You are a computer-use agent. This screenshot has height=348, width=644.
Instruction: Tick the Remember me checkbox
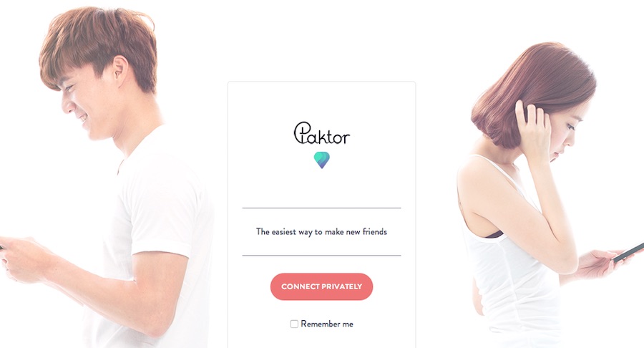(x=294, y=324)
